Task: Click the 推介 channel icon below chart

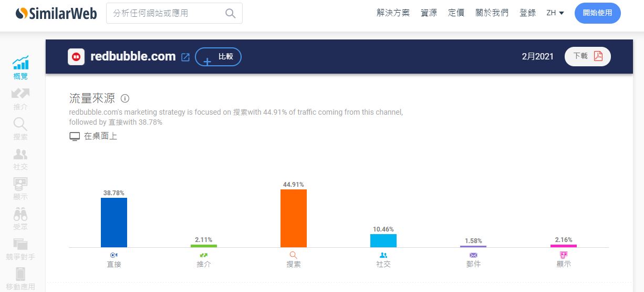Action: coord(204,255)
